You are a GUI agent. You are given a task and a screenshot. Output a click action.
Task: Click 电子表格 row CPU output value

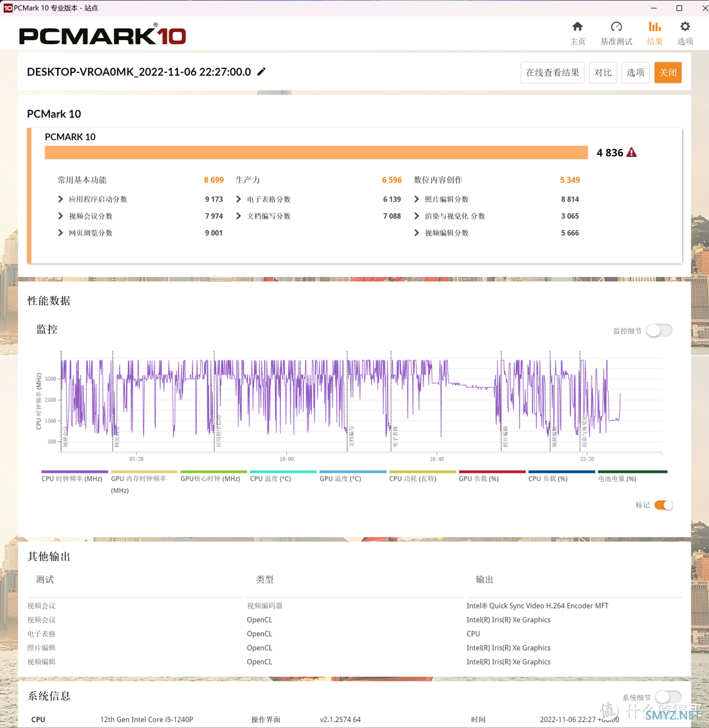tap(473, 633)
